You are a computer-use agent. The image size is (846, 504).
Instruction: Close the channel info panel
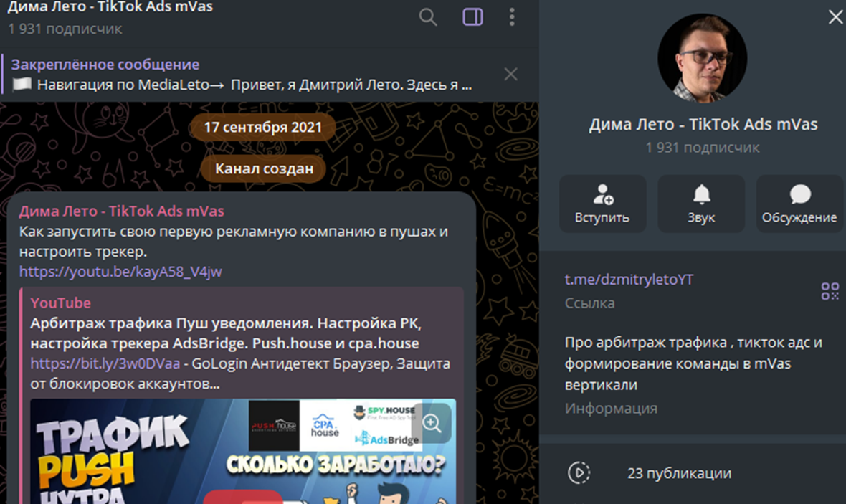(836, 17)
